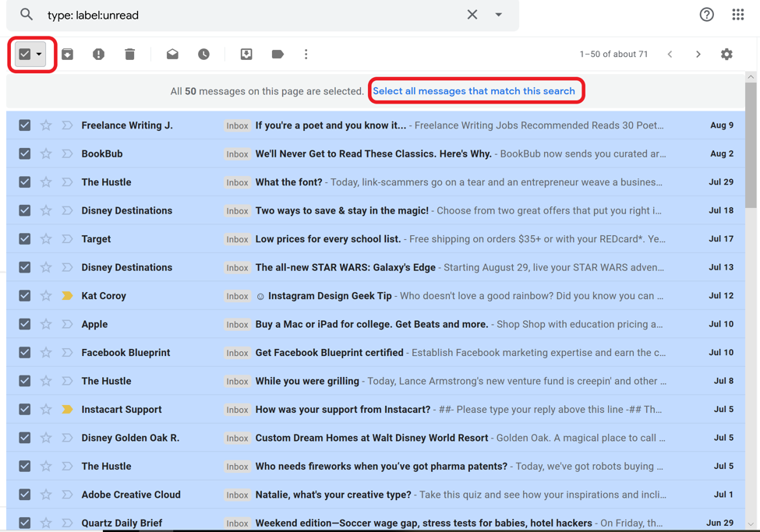Mark selected messages as read
Image resolution: width=760 pixels, height=532 pixels.
[172, 55]
